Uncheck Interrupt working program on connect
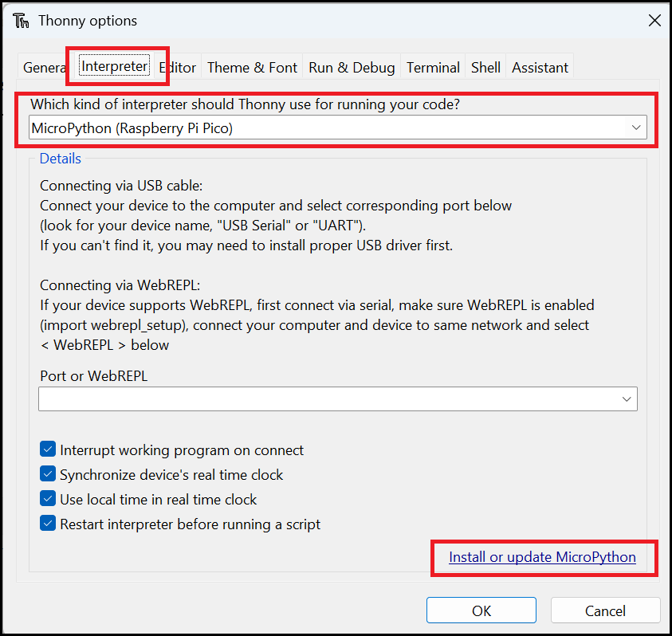Screen dimensions: 672x636 coord(48,450)
